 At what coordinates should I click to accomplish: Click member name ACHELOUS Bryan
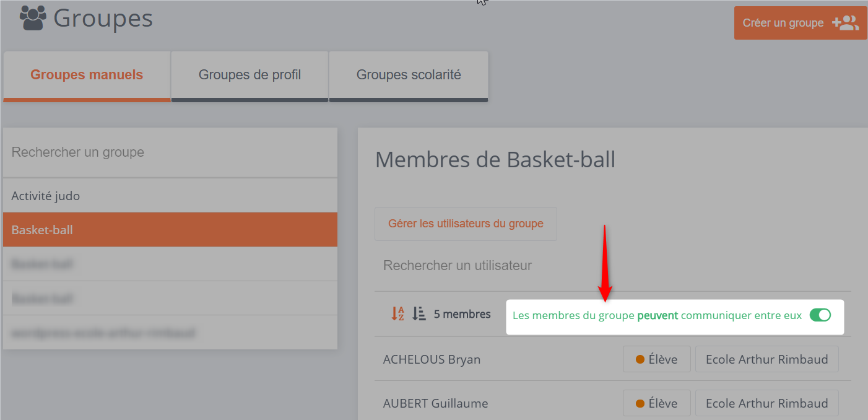[x=432, y=359]
